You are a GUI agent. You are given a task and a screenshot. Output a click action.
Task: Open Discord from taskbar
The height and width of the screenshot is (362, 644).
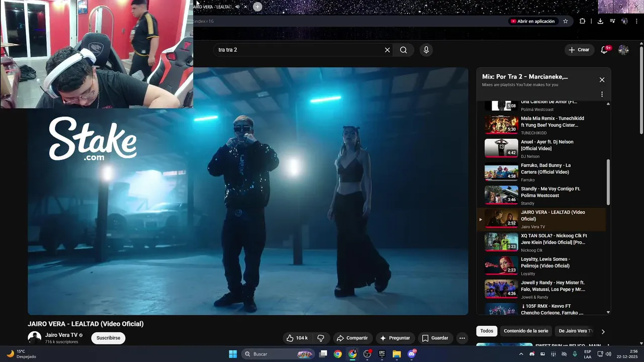(x=412, y=354)
